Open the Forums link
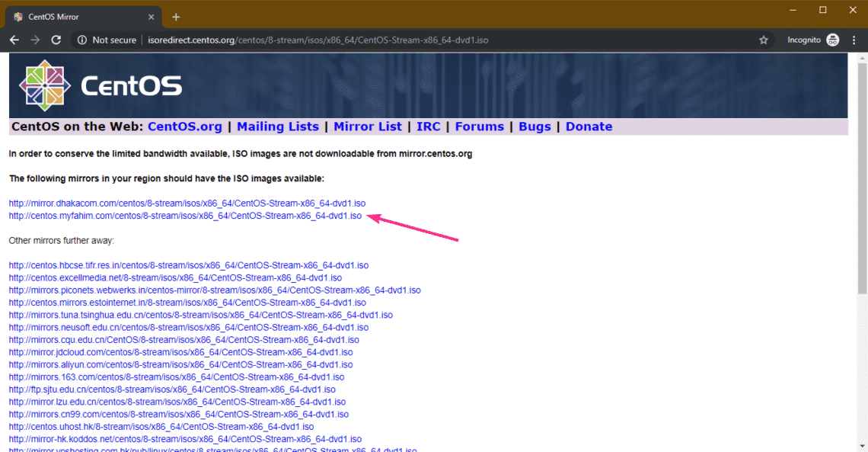The image size is (868, 452). click(x=479, y=126)
